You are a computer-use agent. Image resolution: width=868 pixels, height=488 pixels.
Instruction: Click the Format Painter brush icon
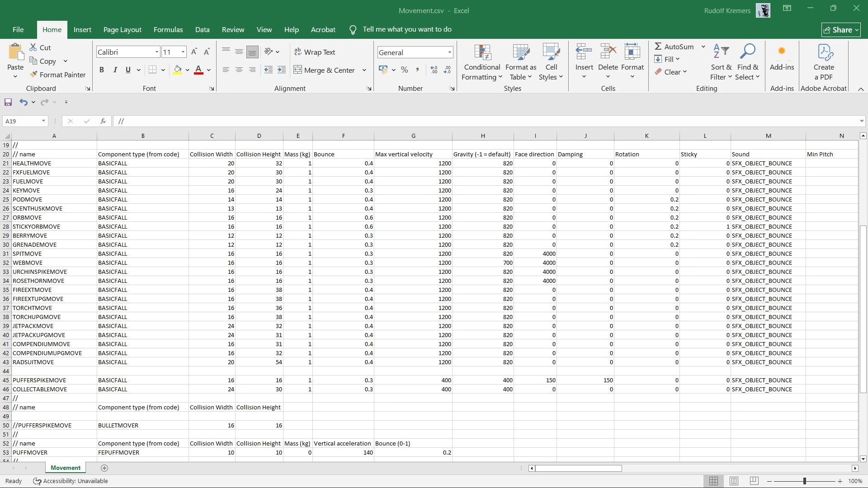[x=33, y=75]
